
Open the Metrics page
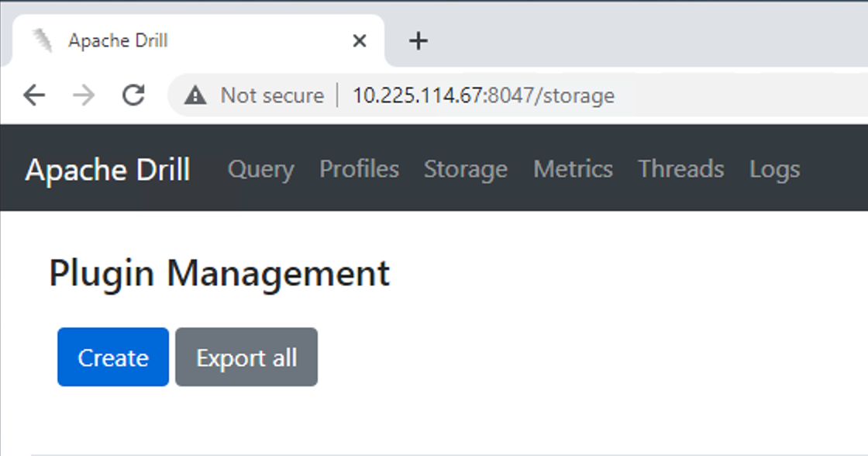point(573,169)
